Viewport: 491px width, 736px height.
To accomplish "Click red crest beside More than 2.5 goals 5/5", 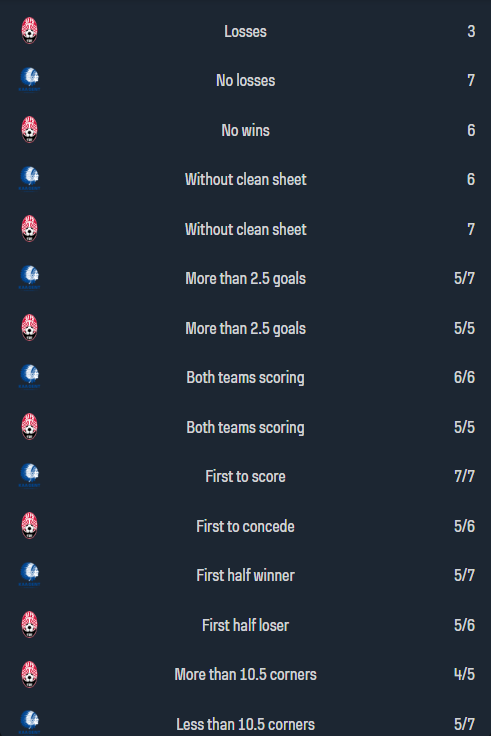I will (30, 328).
